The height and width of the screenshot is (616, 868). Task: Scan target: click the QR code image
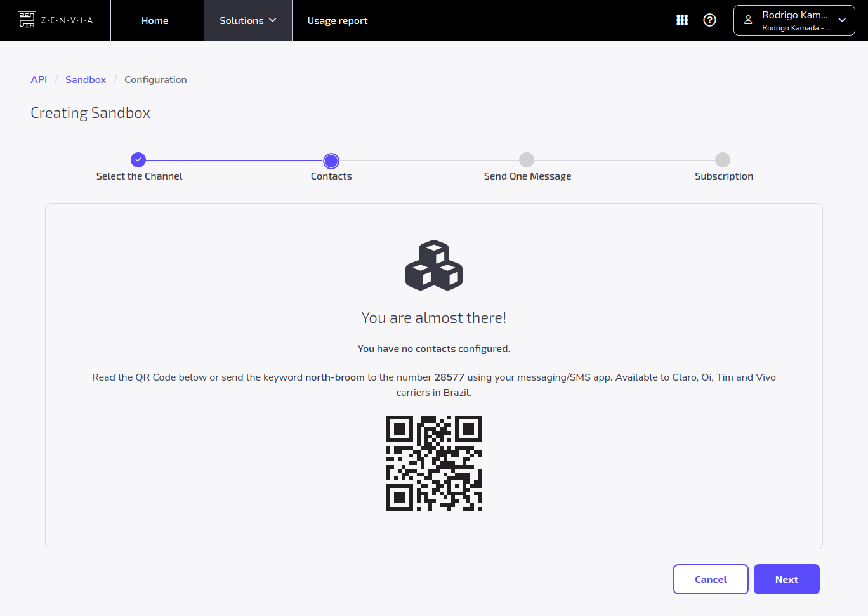point(434,463)
